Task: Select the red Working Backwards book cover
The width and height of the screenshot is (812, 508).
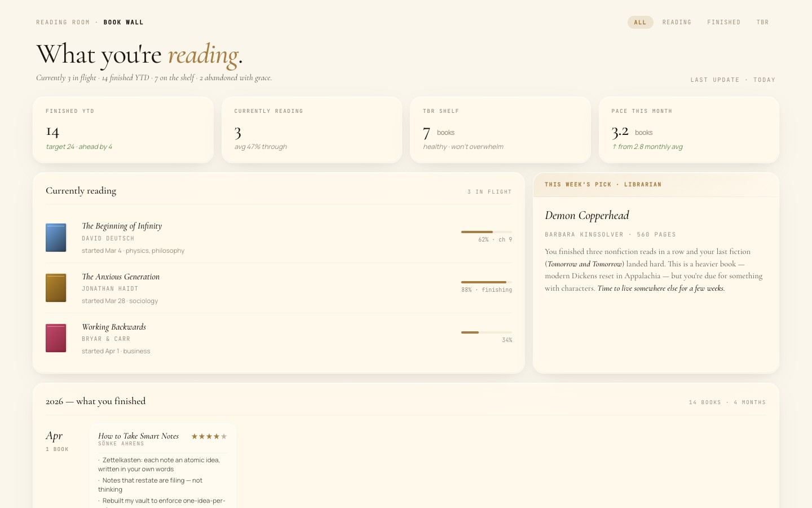Action: coord(56,338)
